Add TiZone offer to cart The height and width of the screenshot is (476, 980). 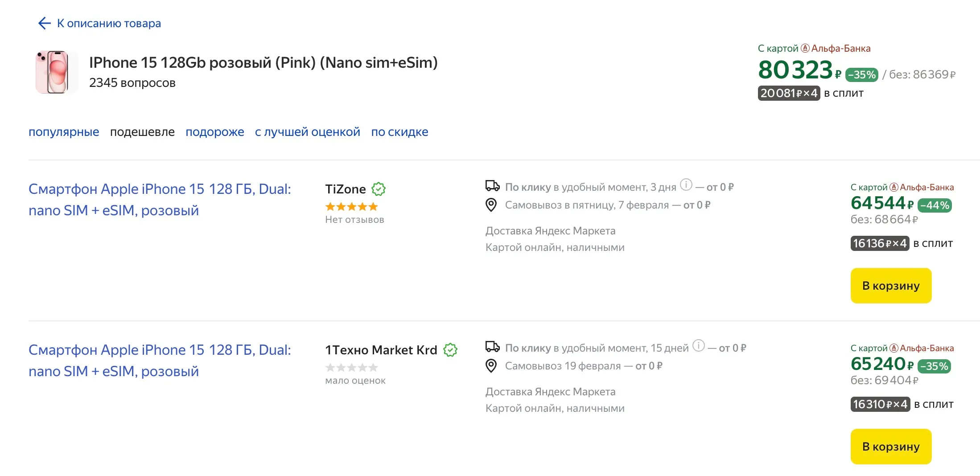pyautogui.click(x=890, y=286)
